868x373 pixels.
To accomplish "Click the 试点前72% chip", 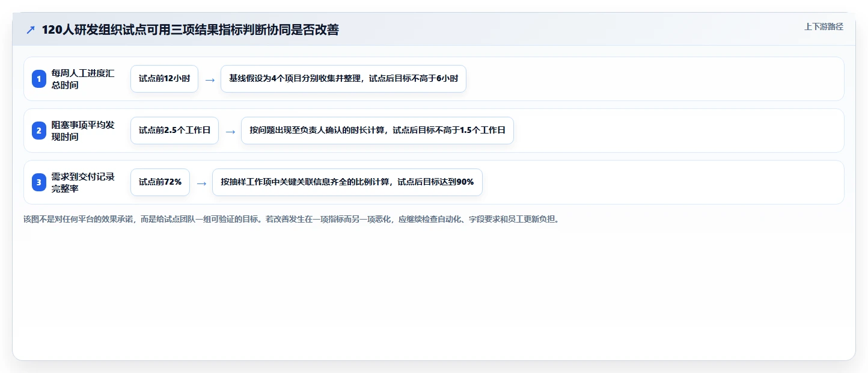I will [160, 182].
